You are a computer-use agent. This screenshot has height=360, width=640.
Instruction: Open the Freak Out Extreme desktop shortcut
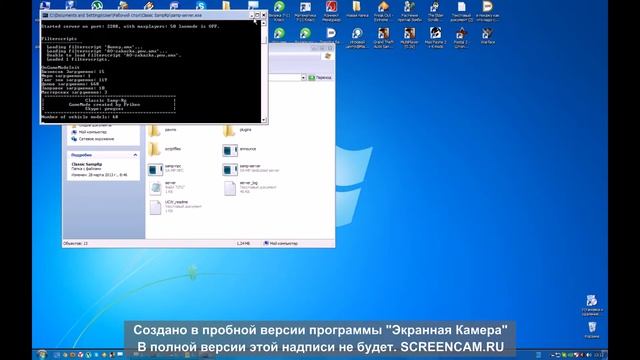pyautogui.click(x=383, y=11)
